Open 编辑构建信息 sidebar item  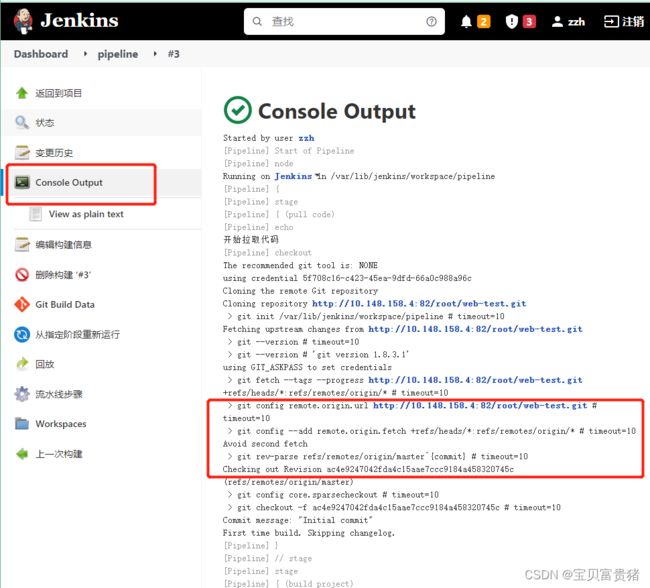63,245
